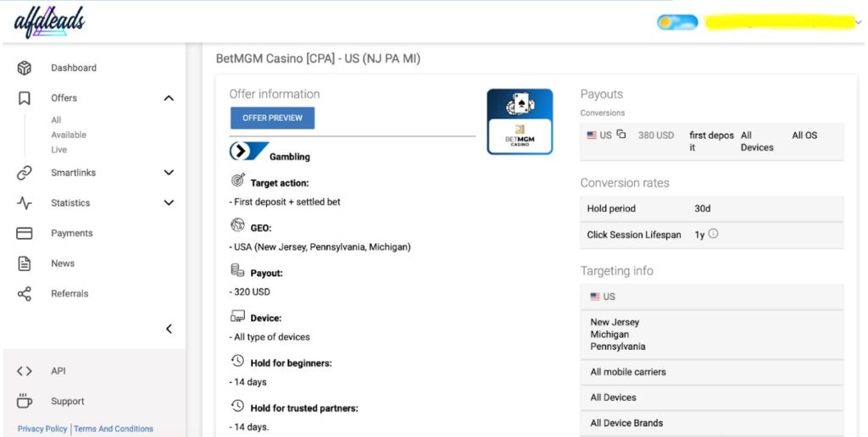Click the US flag in Targeting info
Viewport: 868px width, 437px height.
click(x=595, y=296)
